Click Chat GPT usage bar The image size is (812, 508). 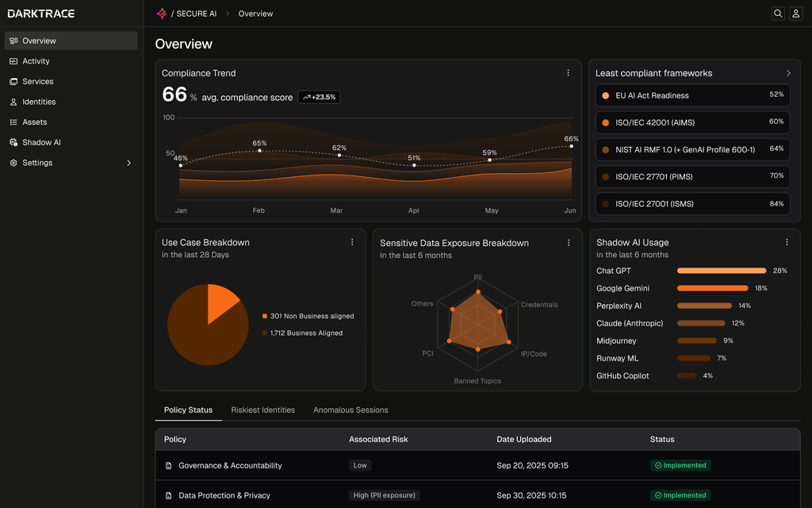pos(722,271)
